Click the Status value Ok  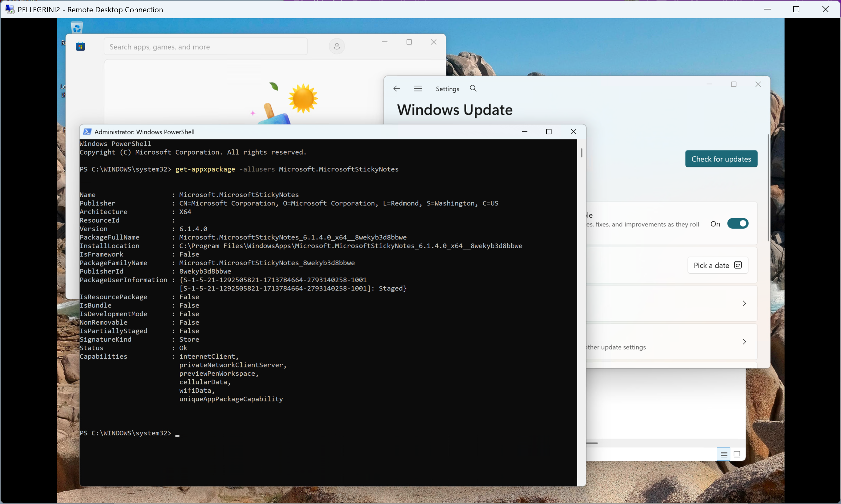(x=183, y=348)
